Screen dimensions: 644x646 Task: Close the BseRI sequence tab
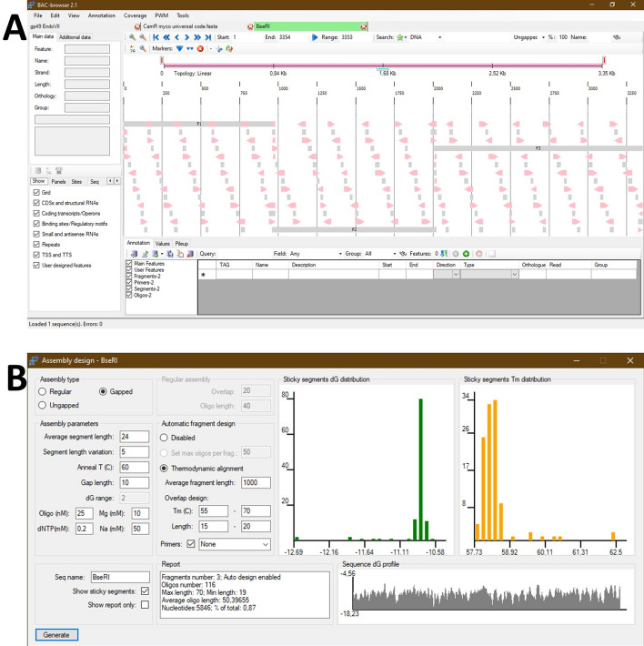[x=364, y=27]
